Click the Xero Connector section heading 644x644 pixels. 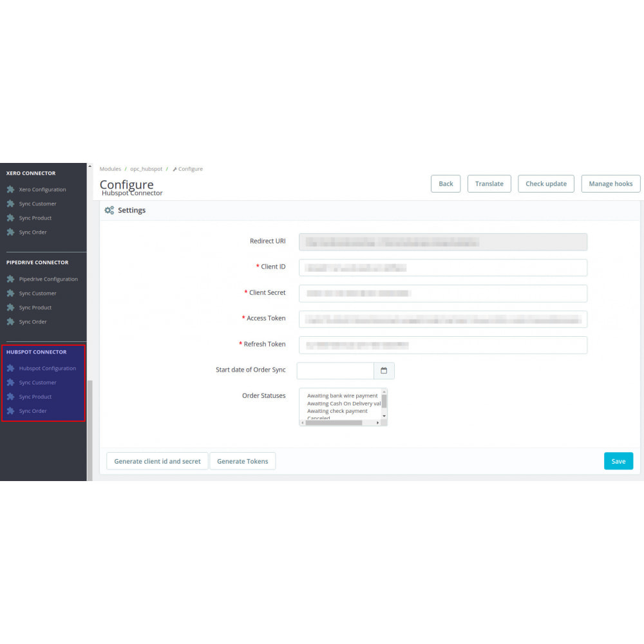tap(31, 173)
